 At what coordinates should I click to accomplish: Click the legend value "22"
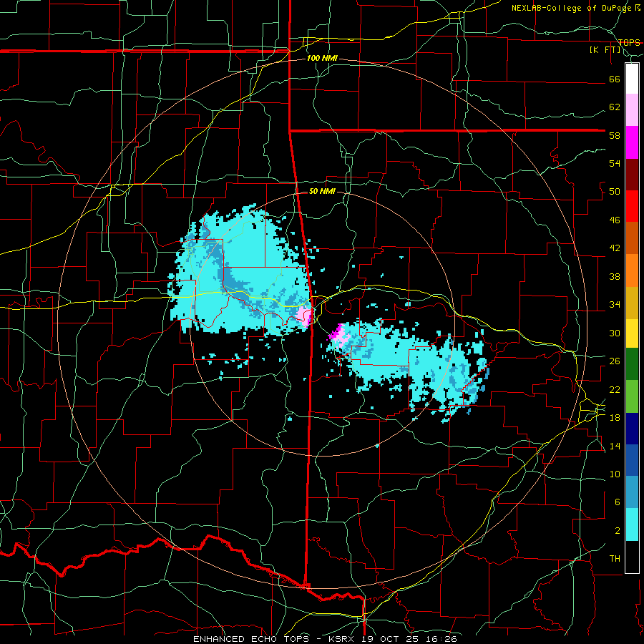pyautogui.click(x=615, y=389)
